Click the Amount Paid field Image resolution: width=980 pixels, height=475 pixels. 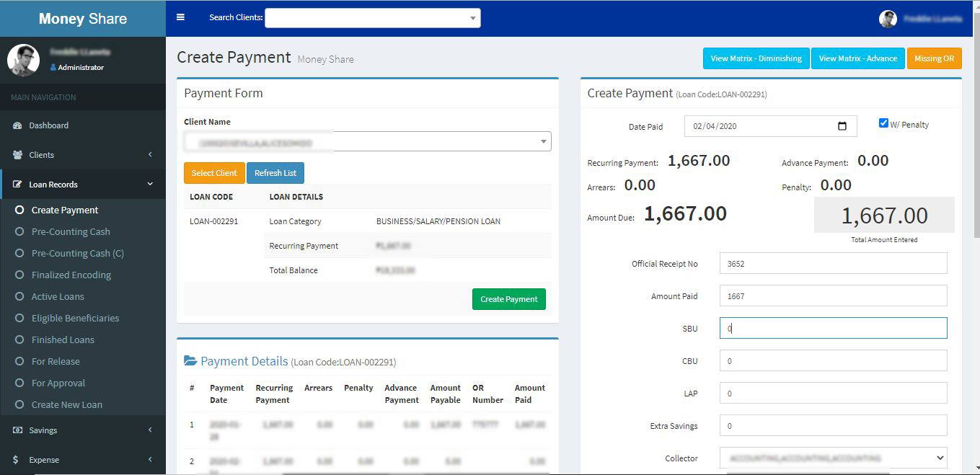833,296
